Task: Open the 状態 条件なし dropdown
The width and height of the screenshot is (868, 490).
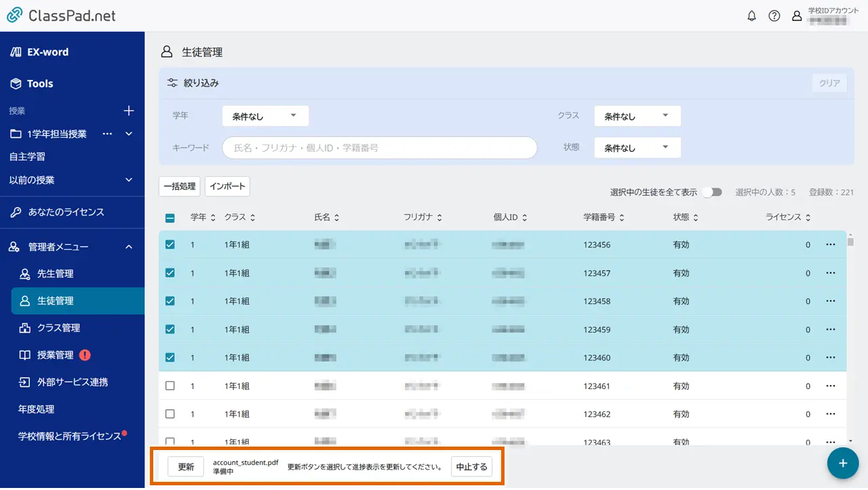Action: (x=636, y=147)
